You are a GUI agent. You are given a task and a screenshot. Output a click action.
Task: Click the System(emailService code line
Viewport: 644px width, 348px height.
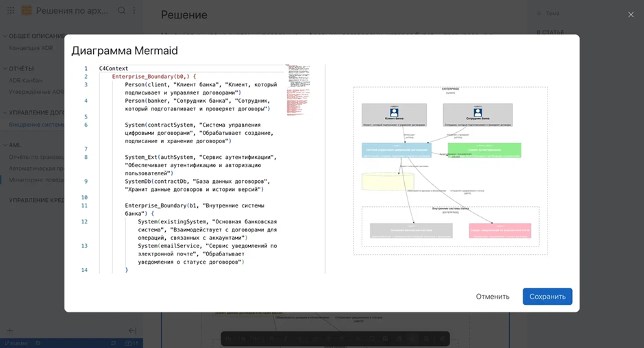pos(208,253)
